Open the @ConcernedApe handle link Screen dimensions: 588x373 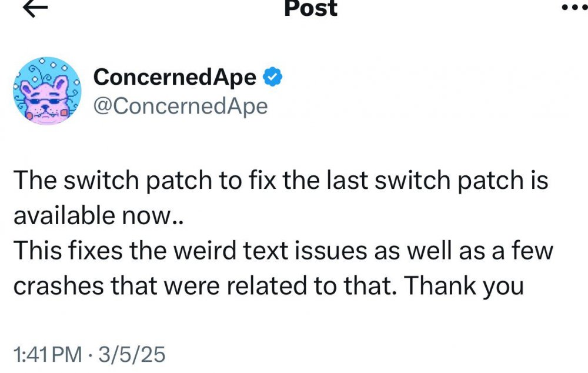(x=181, y=106)
